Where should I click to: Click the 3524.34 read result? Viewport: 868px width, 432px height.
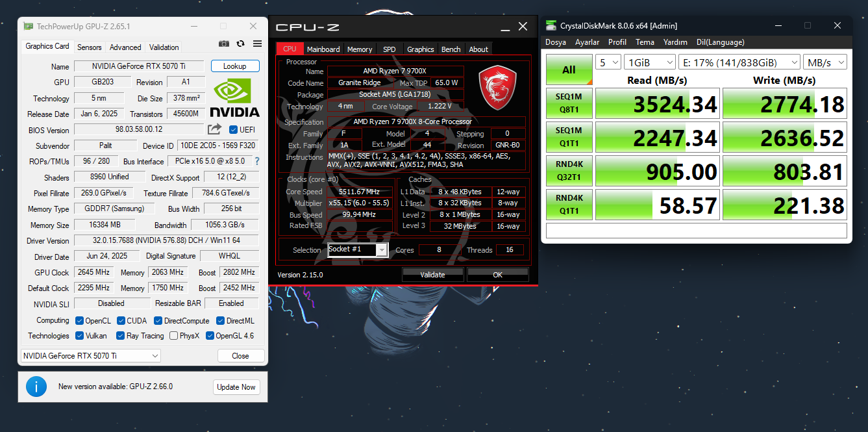(657, 104)
